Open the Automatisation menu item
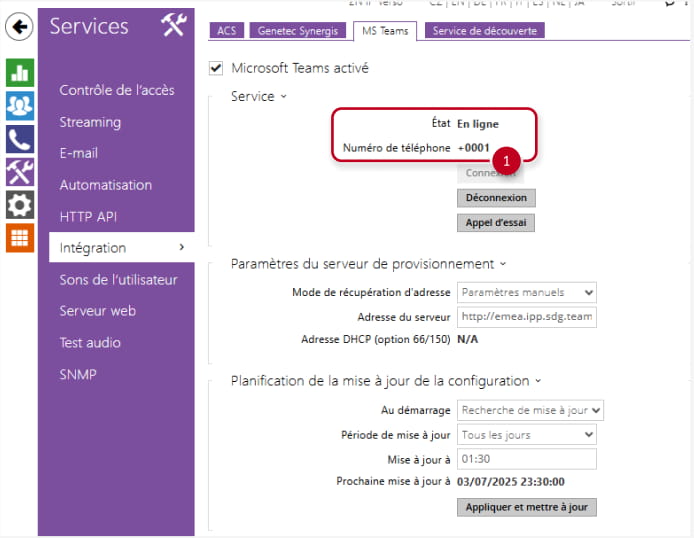 click(x=106, y=185)
